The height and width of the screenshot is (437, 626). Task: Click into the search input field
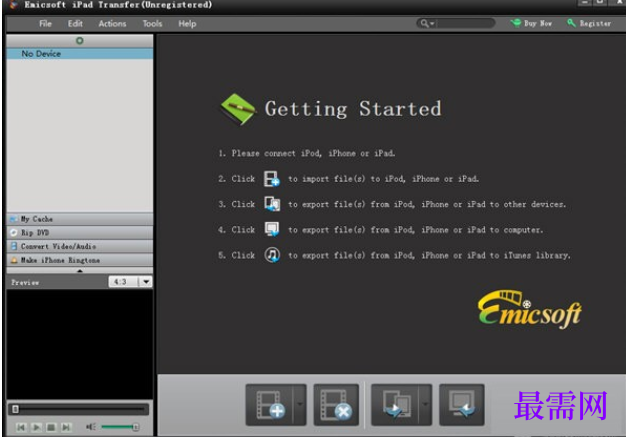(465, 23)
